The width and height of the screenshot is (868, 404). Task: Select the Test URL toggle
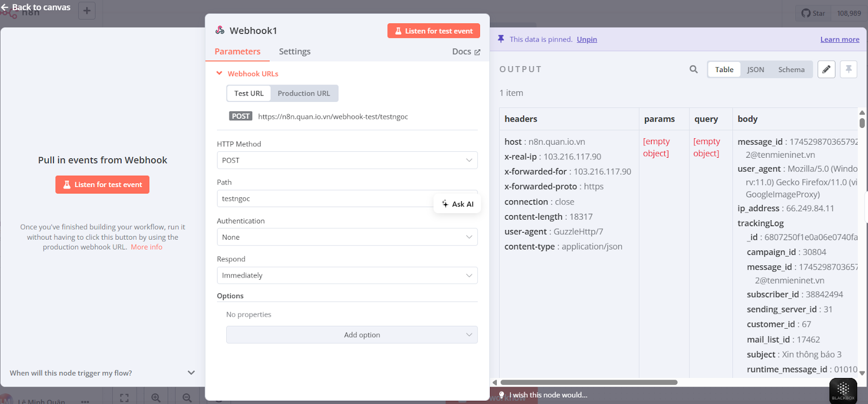point(249,93)
